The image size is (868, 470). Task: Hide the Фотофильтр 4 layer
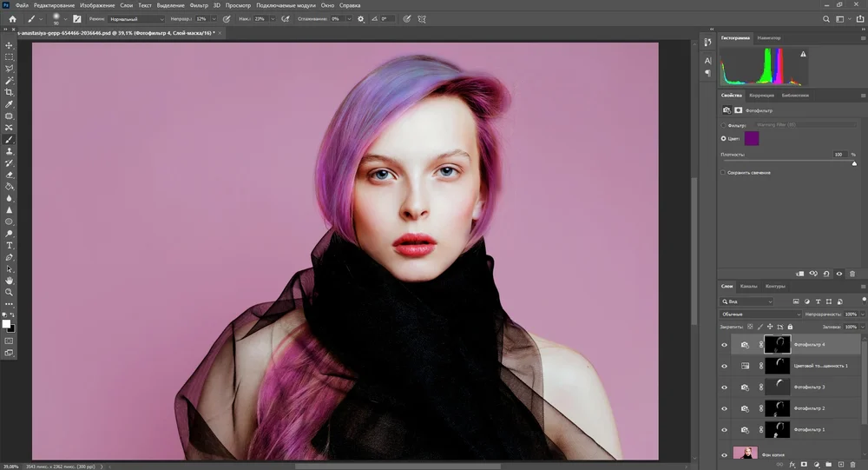(725, 345)
